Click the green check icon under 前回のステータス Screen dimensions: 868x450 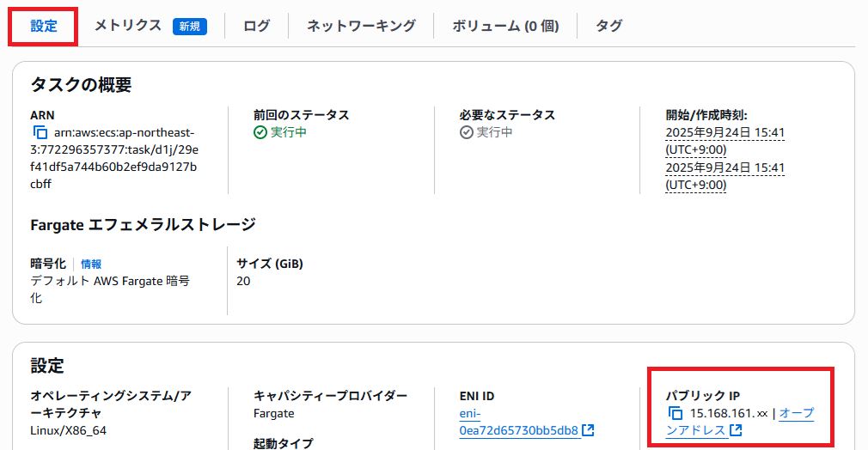point(260,132)
